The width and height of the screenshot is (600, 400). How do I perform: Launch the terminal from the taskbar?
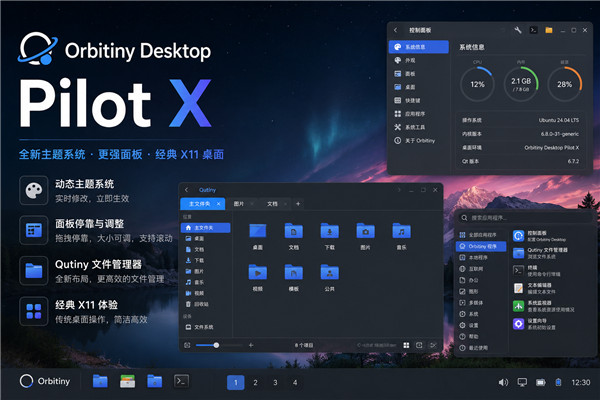tap(181, 381)
